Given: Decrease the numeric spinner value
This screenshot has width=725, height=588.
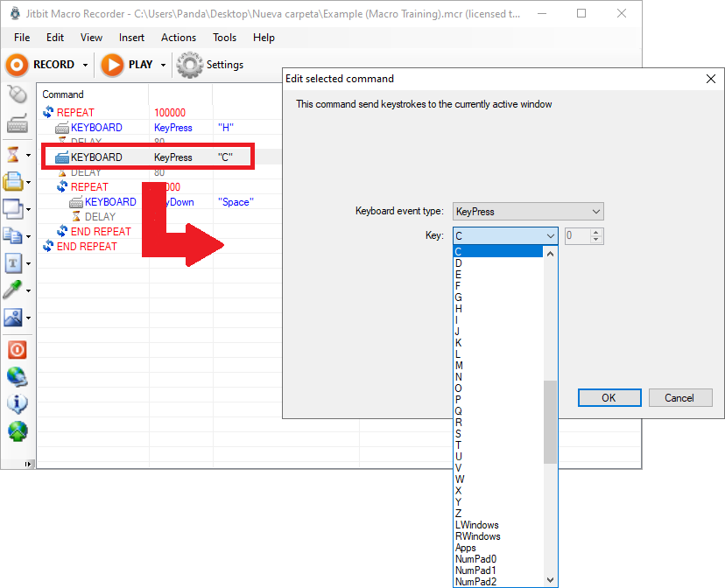Looking at the screenshot, I should pyautogui.click(x=596, y=240).
